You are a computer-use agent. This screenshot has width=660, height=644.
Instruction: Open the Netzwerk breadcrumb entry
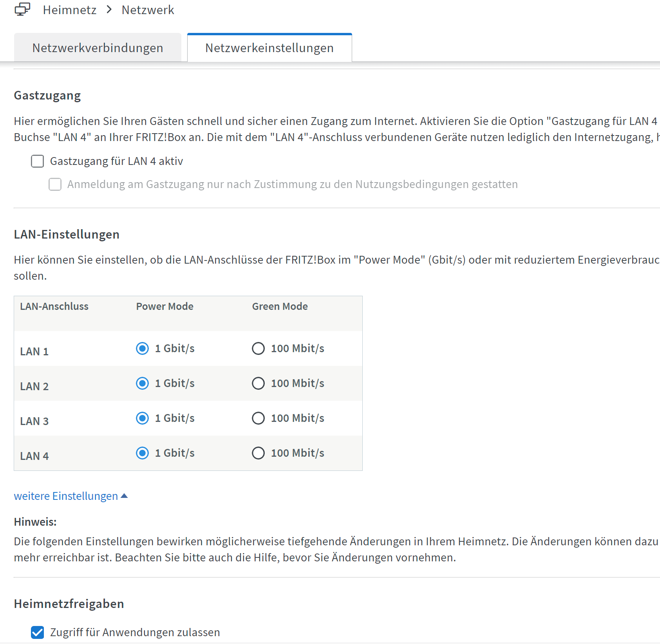click(148, 10)
